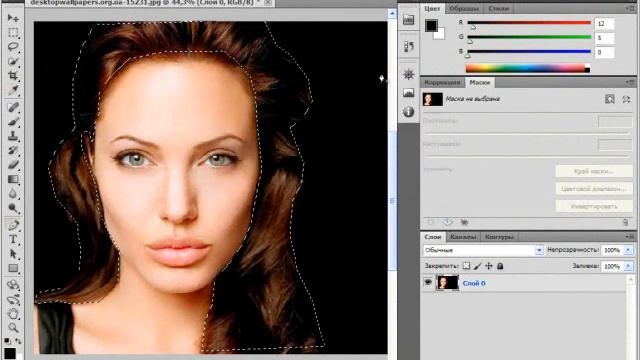This screenshot has width=640, height=360.
Task: Open the Navigator wheel panel icon
Action: (x=409, y=74)
